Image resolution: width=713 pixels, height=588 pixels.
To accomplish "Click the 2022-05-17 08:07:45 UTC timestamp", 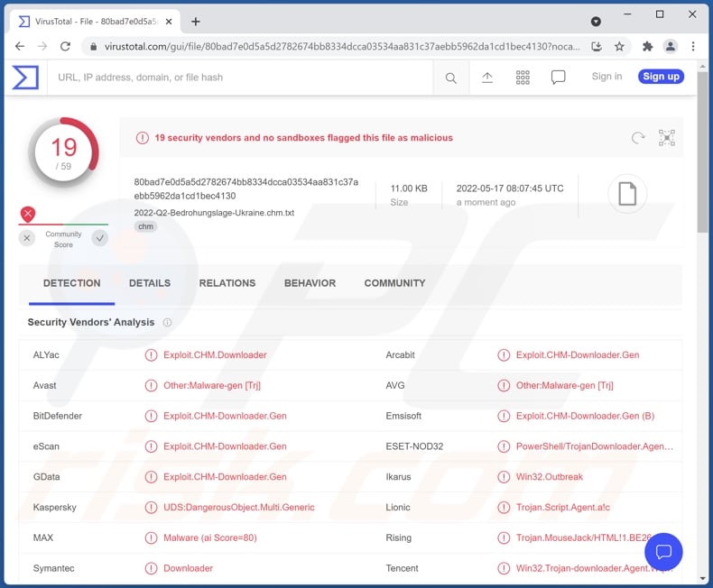I will pos(510,188).
